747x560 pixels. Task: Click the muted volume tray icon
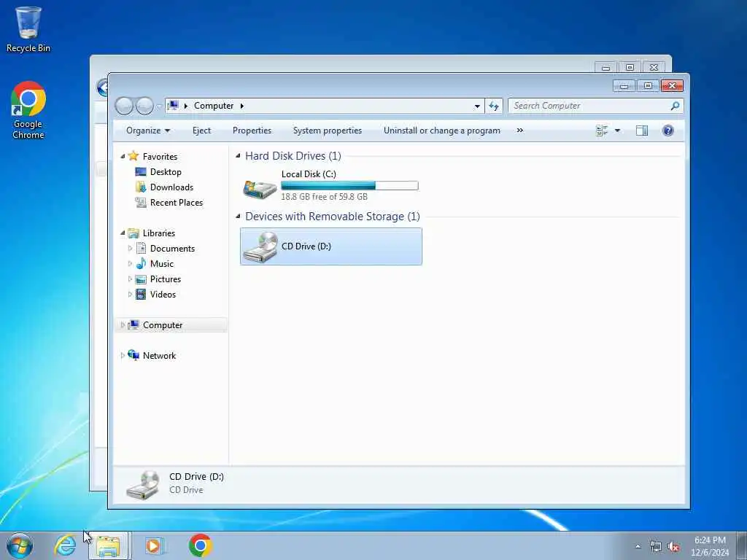673,546
